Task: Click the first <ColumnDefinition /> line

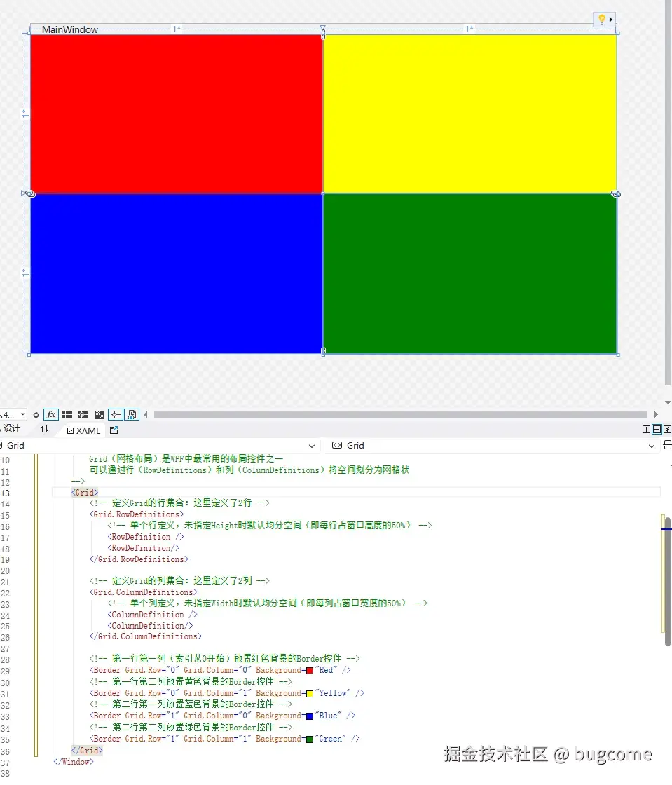Action: coord(153,614)
